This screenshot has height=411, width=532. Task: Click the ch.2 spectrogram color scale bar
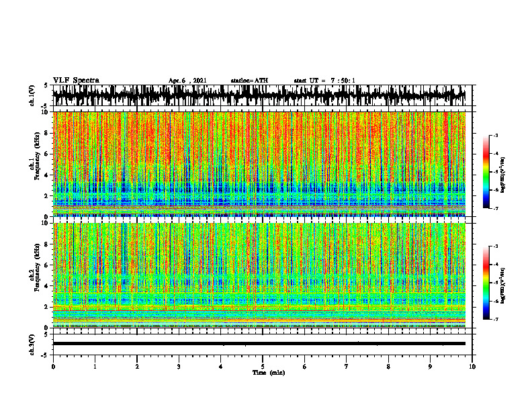(486, 283)
